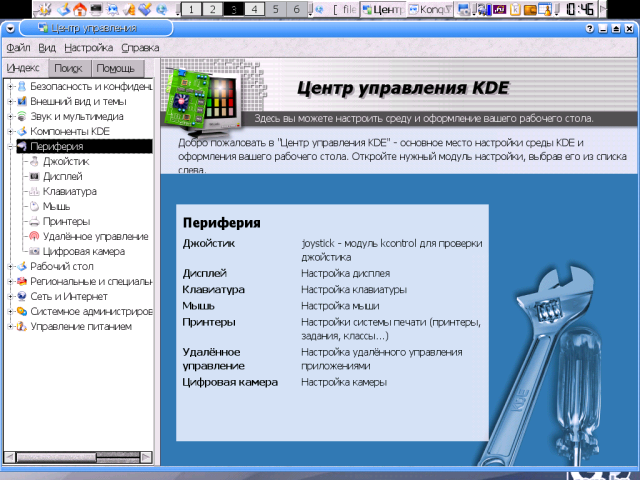640x480 pixels.
Task: Expand the Рабочий стол tree node
Action: tap(9, 266)
